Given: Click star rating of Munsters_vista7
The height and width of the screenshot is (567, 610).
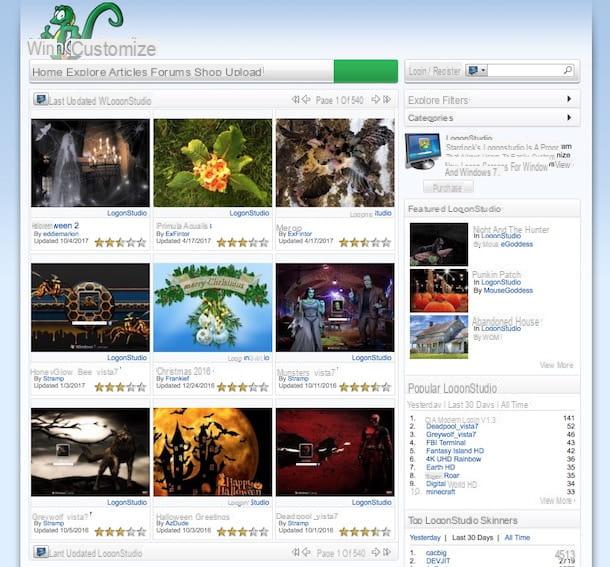Looking at the screenshot, I should tap(365, 387).
